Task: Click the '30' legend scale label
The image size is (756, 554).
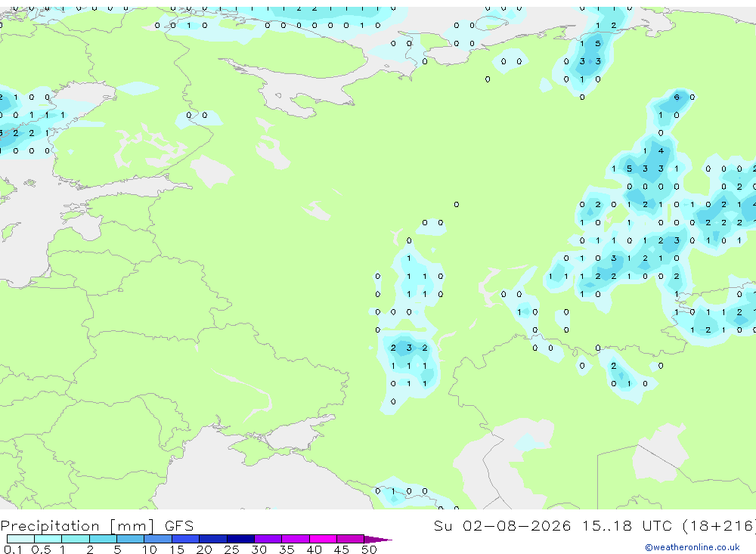Action: 259,549
